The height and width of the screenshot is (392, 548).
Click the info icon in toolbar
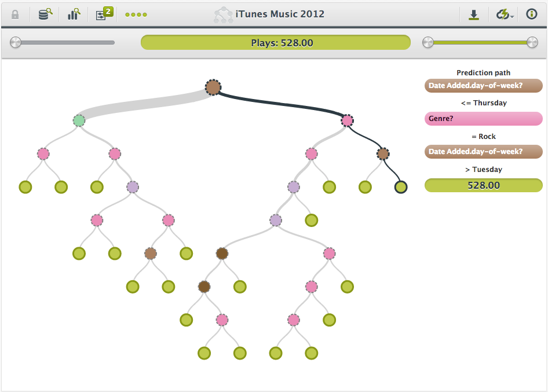click(x=531, y=14)
